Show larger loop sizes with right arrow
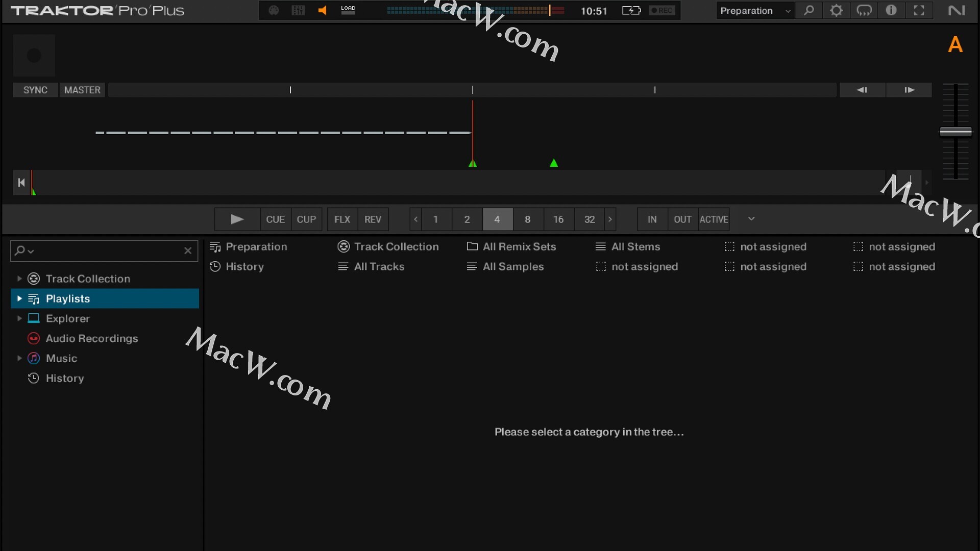Viewport: 980px width, 551px height. click(x=610, y=219)
